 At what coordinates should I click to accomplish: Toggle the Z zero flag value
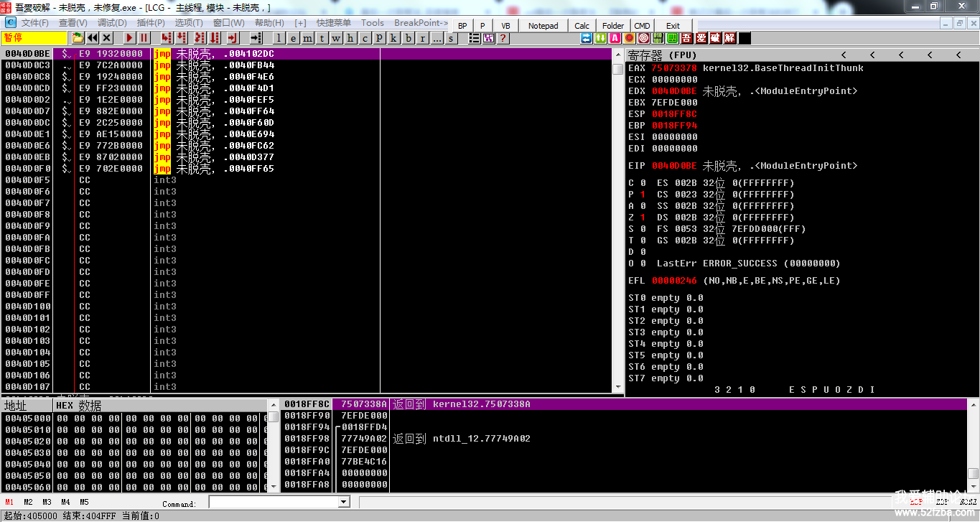[643, 218]
